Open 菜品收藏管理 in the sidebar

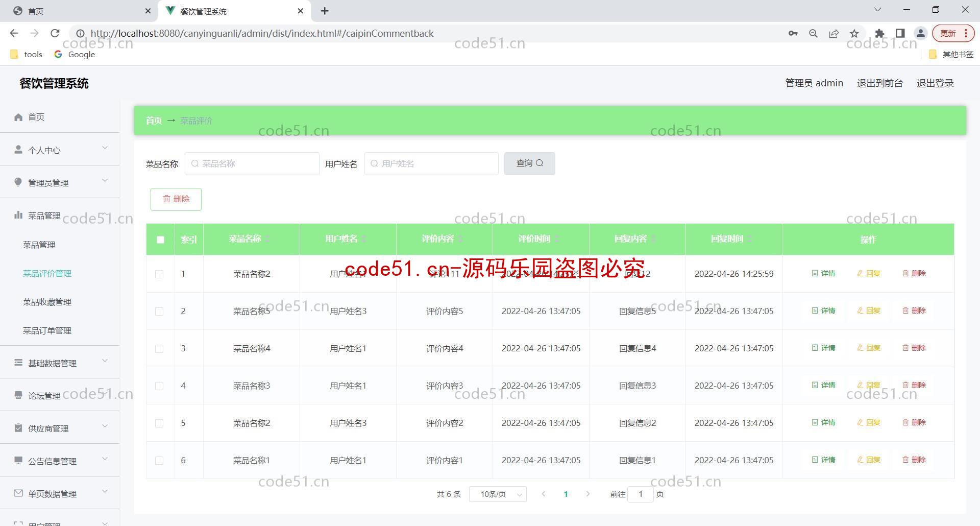(x=47, y=302)
